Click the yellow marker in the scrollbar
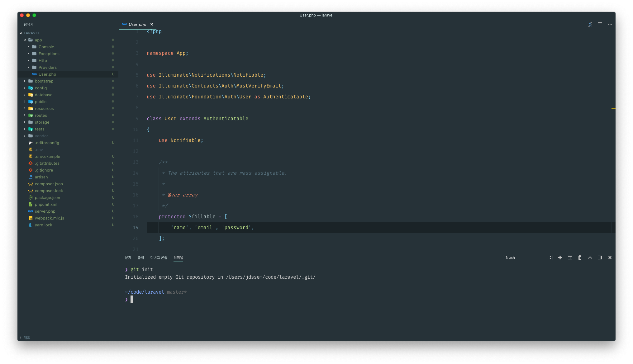 click(x=613, y=109)
